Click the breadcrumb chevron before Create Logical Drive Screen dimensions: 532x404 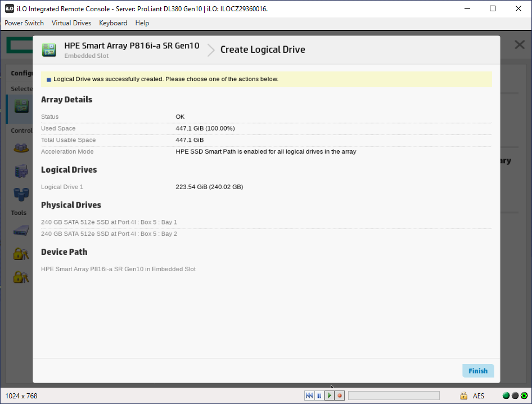tap(211, 50)
